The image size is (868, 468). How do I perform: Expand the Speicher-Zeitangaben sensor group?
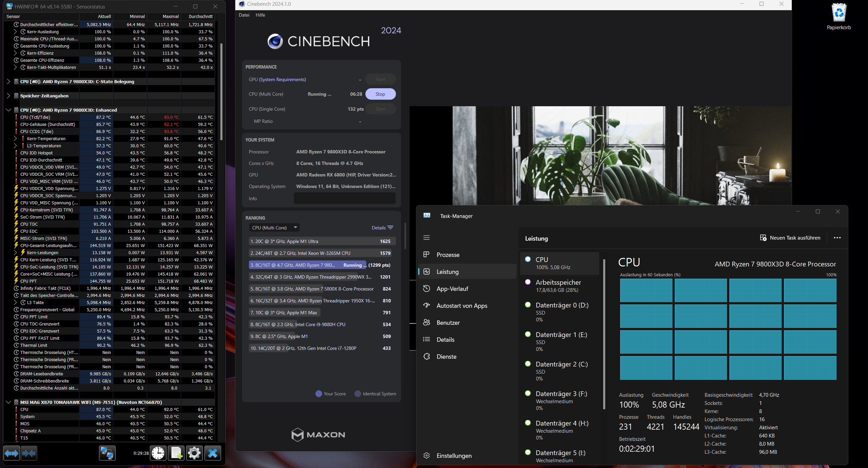pos(8,96)
